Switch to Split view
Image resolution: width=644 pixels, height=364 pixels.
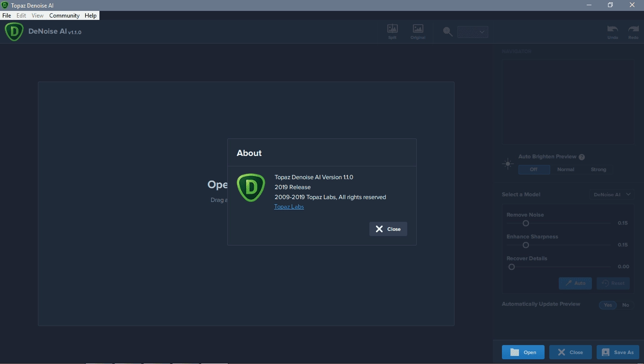click(x=393, y=32)
